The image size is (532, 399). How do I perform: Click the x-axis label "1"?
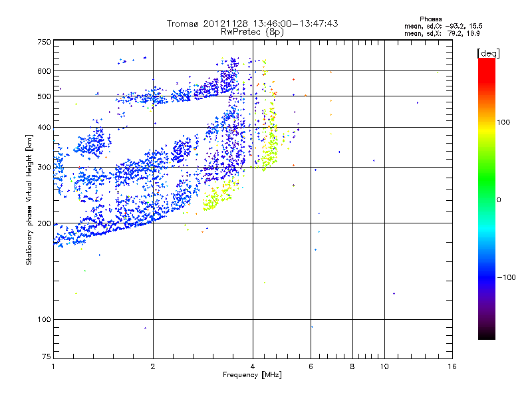(x=53, y=366)
